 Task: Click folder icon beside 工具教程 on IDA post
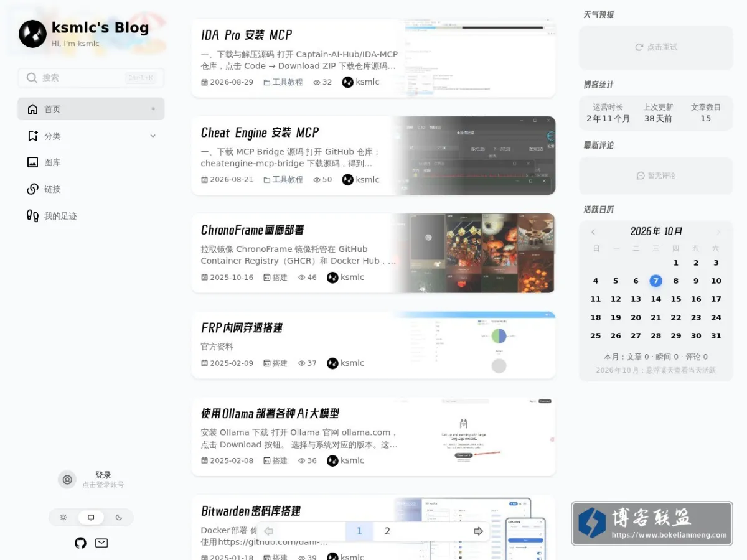coord(267,82)
